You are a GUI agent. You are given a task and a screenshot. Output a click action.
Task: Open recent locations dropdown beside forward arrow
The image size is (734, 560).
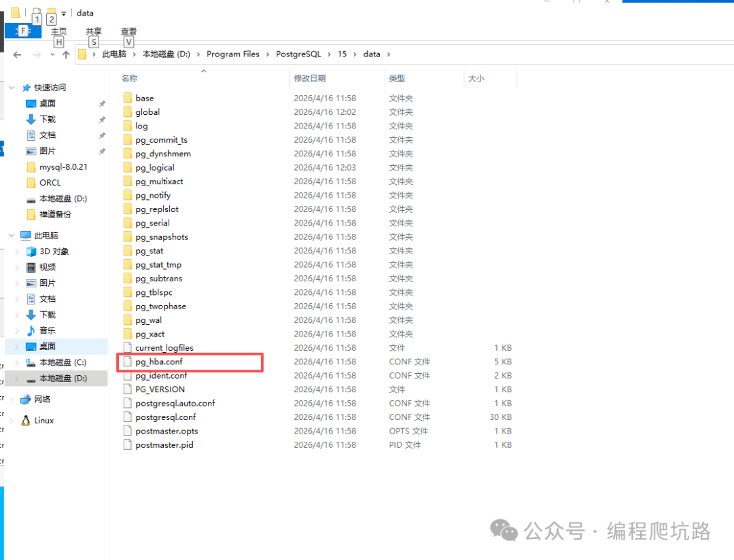point(52,54)
